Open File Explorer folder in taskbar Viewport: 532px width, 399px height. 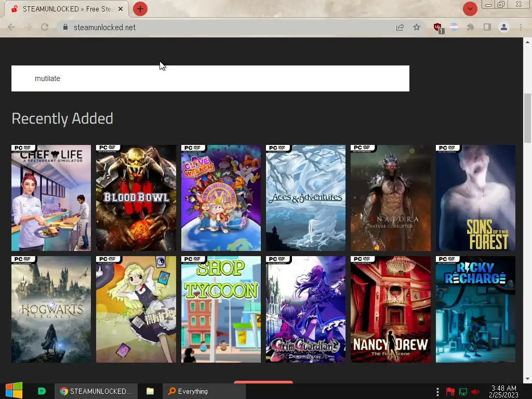(x=150, y=391)
